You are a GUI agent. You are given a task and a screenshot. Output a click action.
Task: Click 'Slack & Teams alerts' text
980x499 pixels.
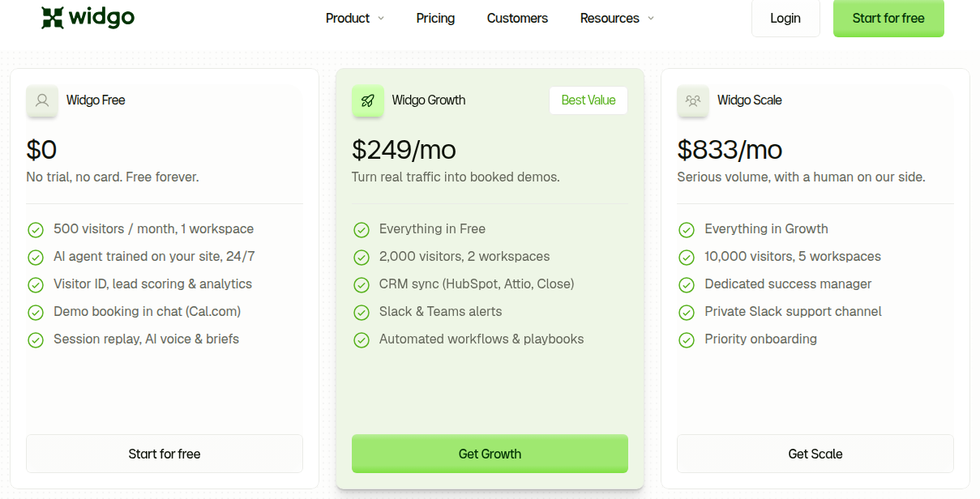click(441, 312)
